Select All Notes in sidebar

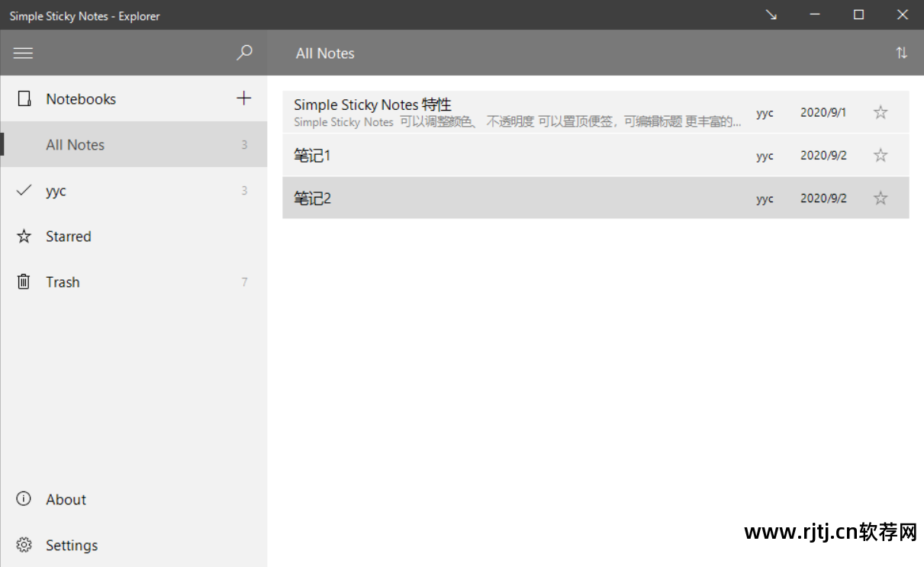[x=134, y=144]
